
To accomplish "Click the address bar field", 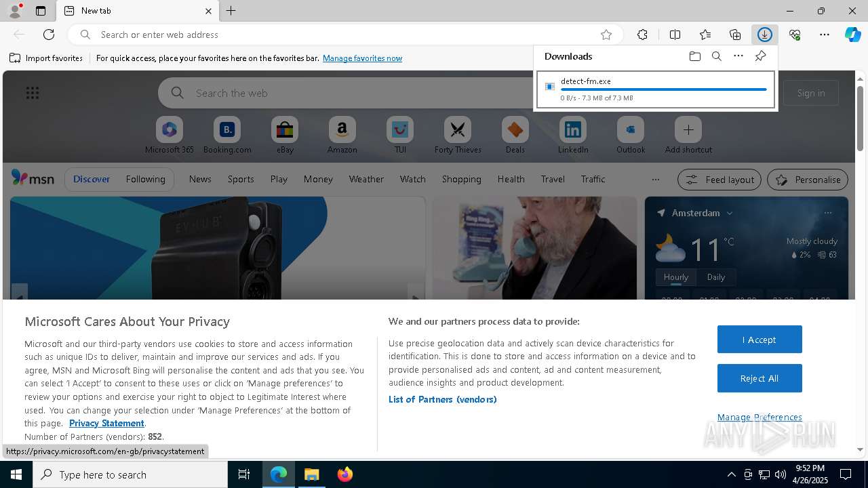I will tap(346, 35).
